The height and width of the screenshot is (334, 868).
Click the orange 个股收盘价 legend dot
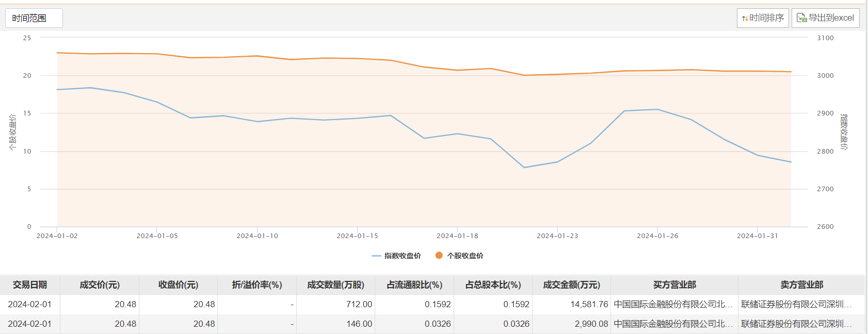point(439,255)
